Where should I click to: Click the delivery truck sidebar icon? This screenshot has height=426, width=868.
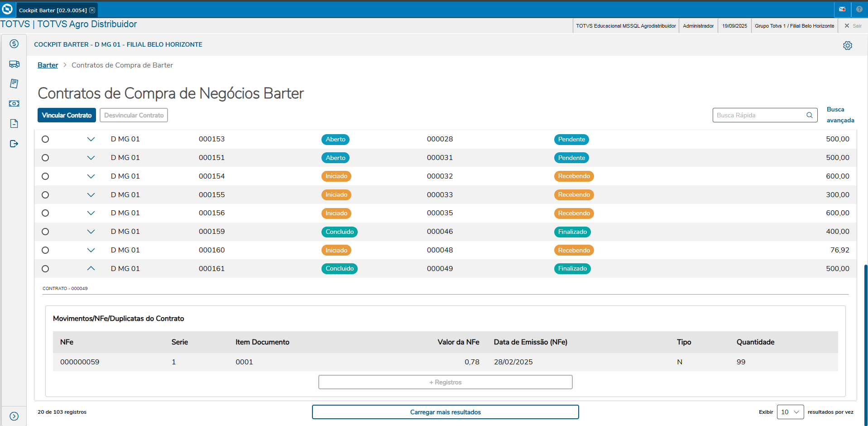(14, 64)
